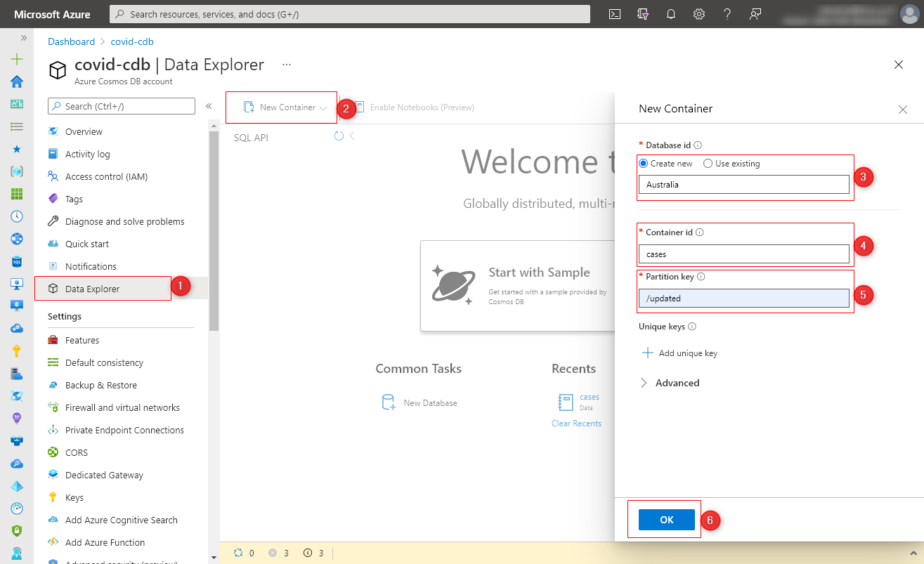This screenshot has height=564, width=924.
Task: Click the Partition key text field
Action: pos(743,298)
